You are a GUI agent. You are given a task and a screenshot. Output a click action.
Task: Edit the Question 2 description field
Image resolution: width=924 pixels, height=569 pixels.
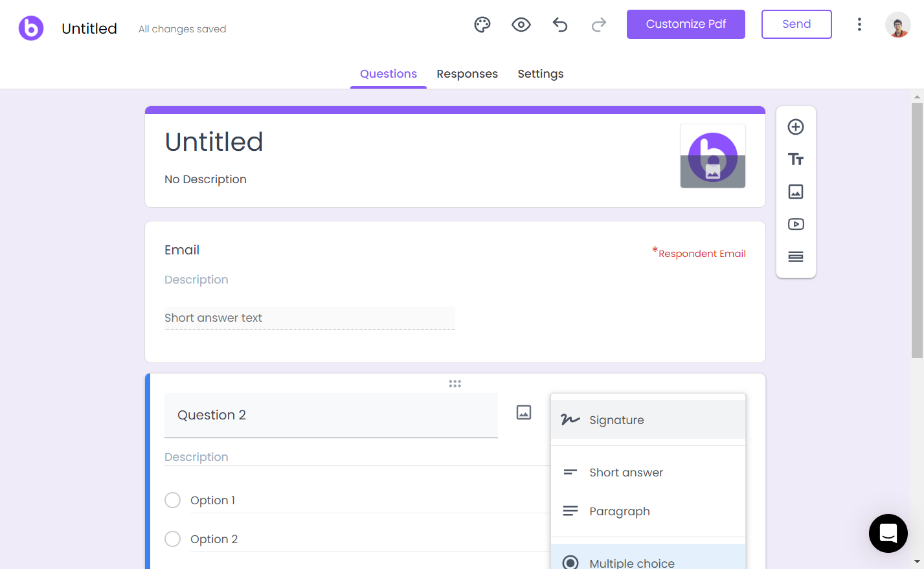pyautogui.click(x=357, y=457)
